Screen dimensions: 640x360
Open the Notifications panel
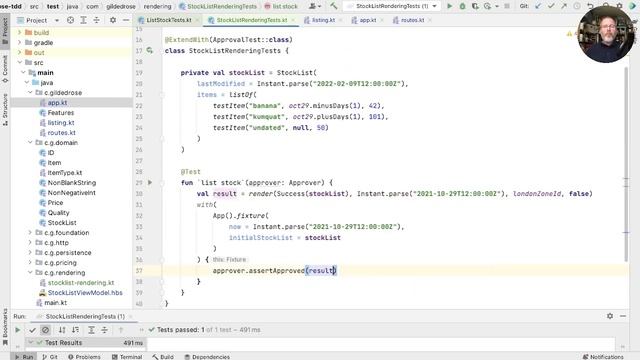point(603,357)
